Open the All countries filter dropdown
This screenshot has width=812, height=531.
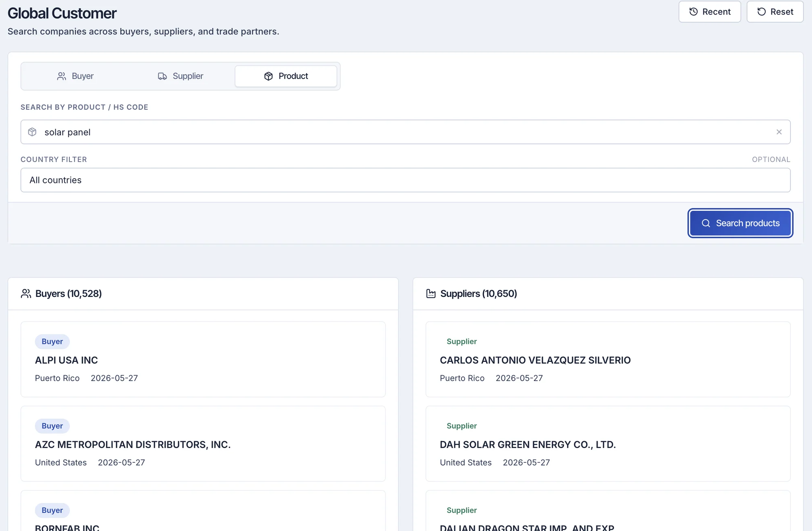coord(405,180)
